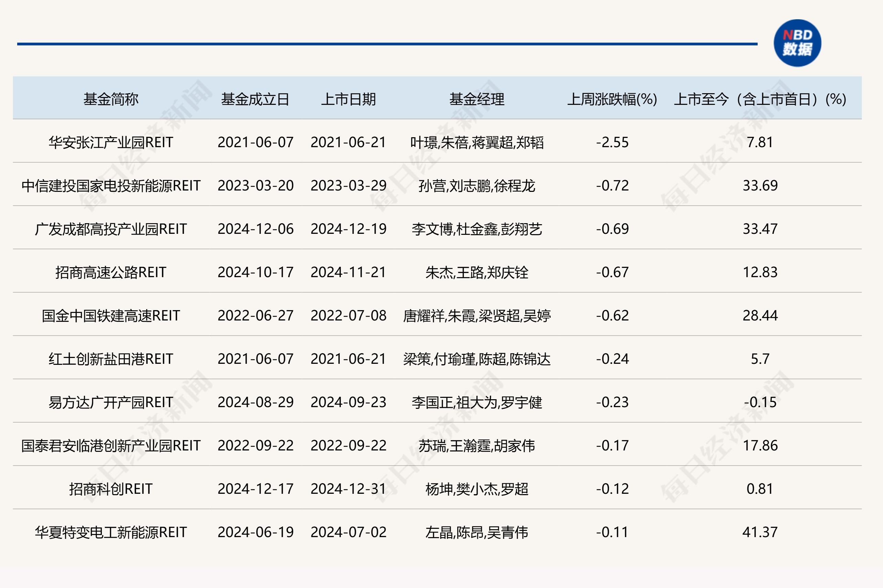Viewport: 883px width, 588px height.
Task: Select since-listing return 28.44
Action: point(760,316)
